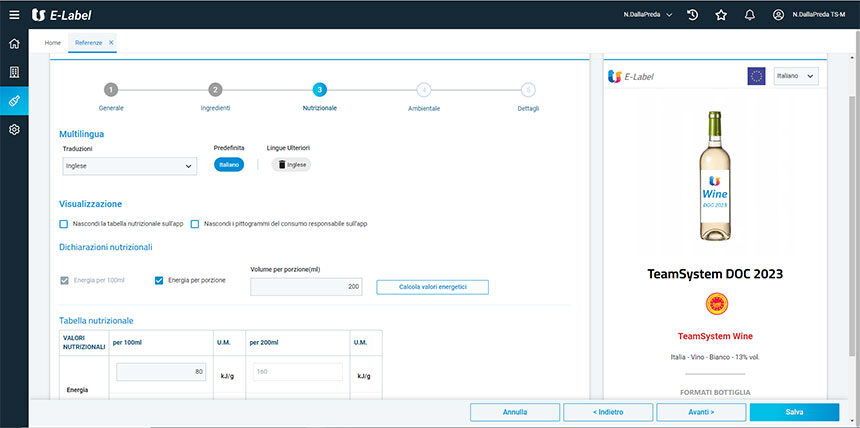Click Italia - Vino - Bianco description text
This screenshot has width=860, height=428.
[x=715, y=357]
